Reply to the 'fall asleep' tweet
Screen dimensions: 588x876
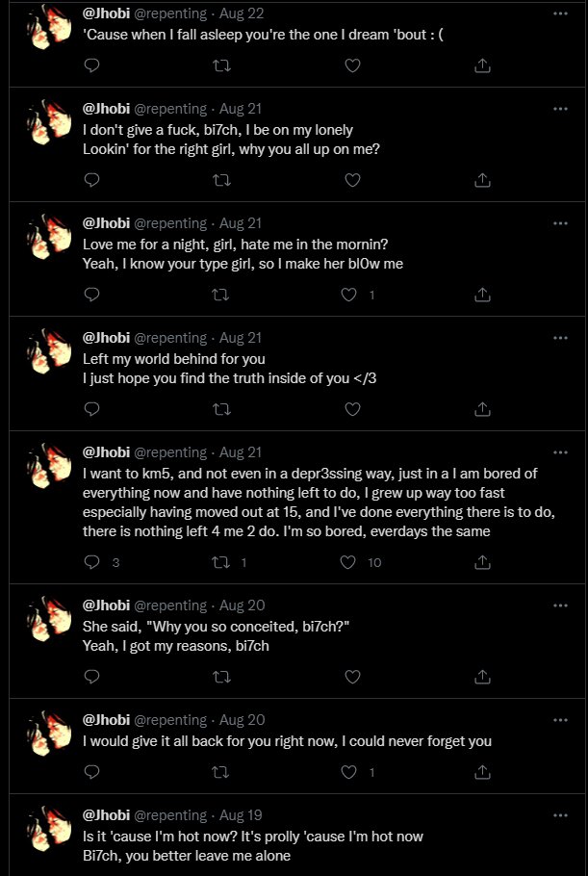92,65
